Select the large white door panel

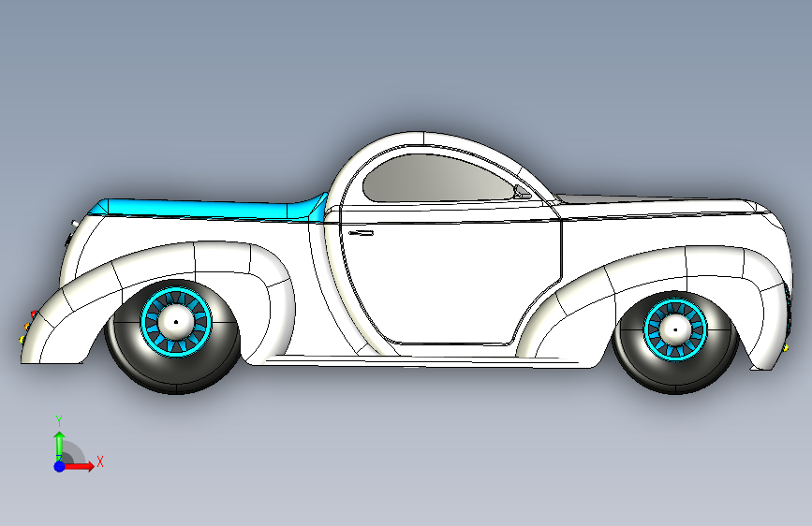coord(450,280)
